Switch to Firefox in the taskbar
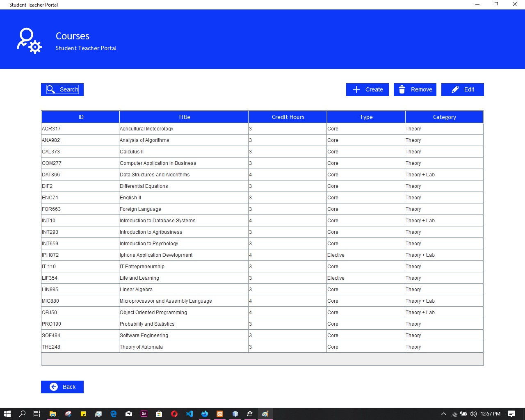Image resolution: width=525 pixels, height=420 pixels. point(205,414)
